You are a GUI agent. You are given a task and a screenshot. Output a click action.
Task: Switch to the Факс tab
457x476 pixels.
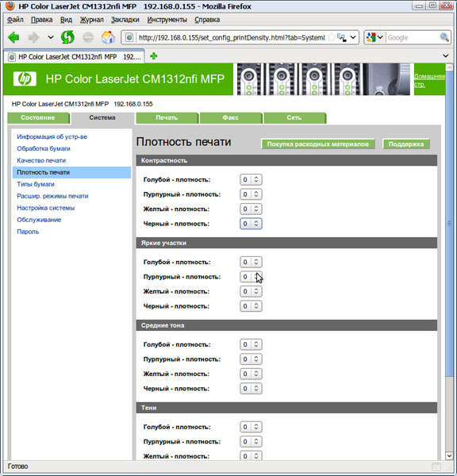tap(230, 117)
